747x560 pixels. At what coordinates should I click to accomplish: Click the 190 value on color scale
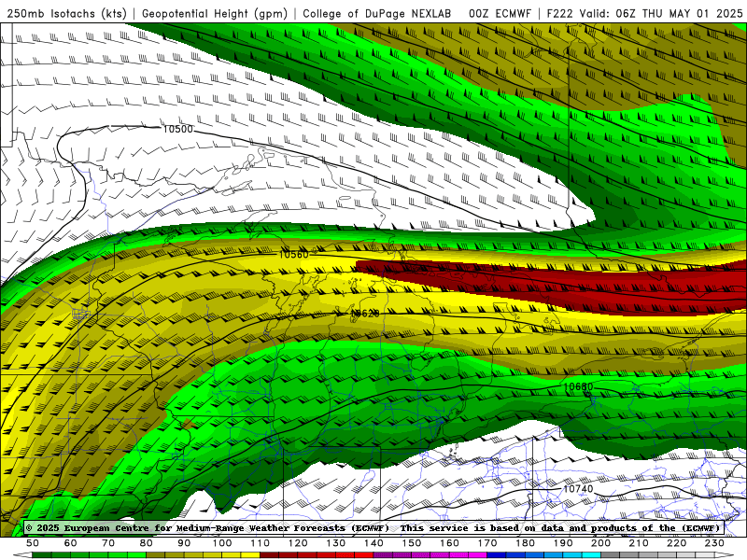563,543
